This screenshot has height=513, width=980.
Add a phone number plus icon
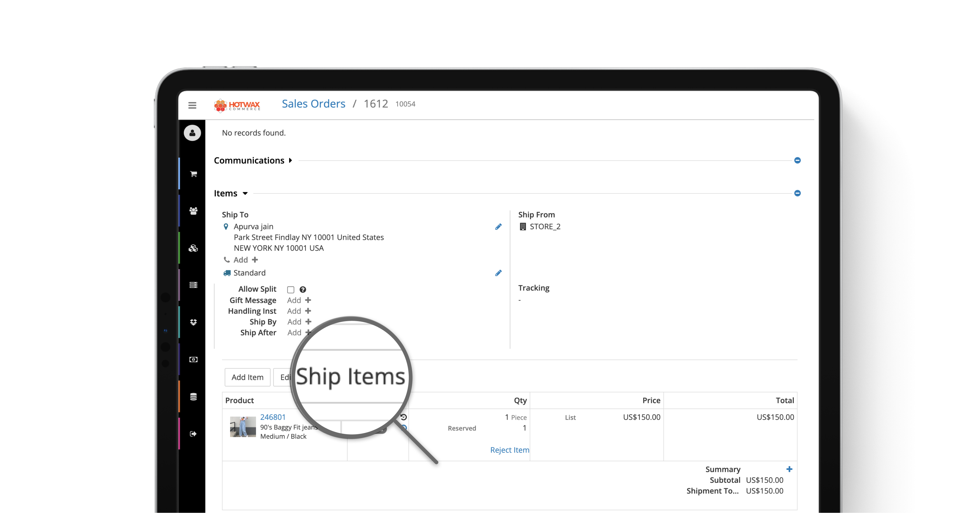pos(255,260)
